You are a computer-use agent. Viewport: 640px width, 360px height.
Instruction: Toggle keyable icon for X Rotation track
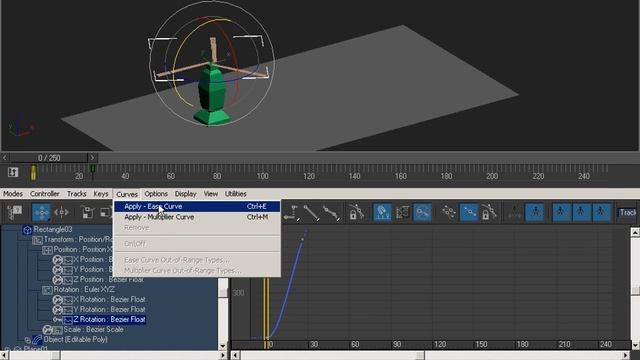tap(58, 300)
